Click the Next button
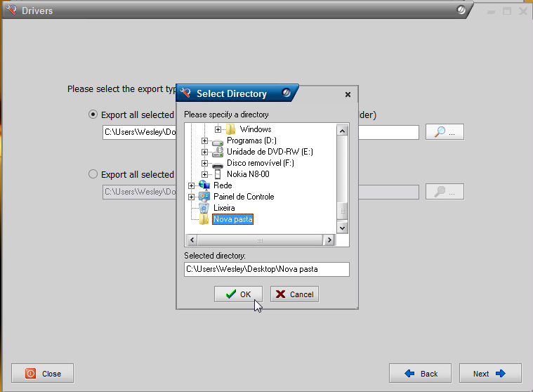Image resolution: width=533 pixels, height=392 pixels. 489,374
